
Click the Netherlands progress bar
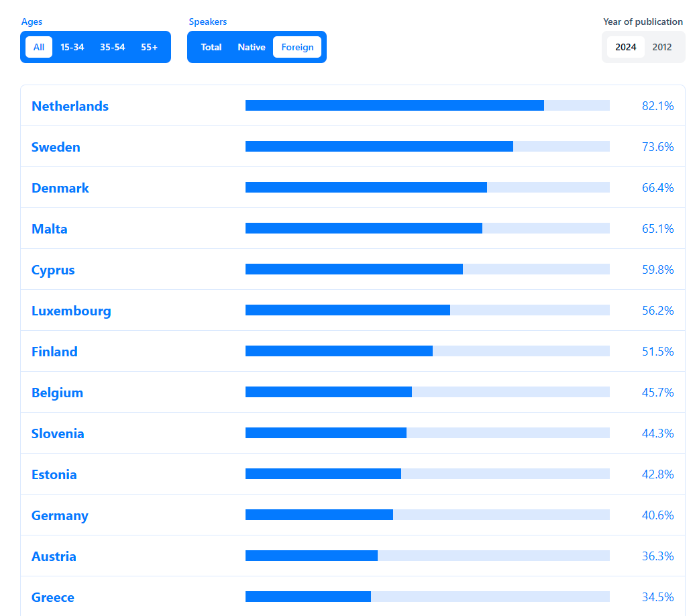(427, 105)
